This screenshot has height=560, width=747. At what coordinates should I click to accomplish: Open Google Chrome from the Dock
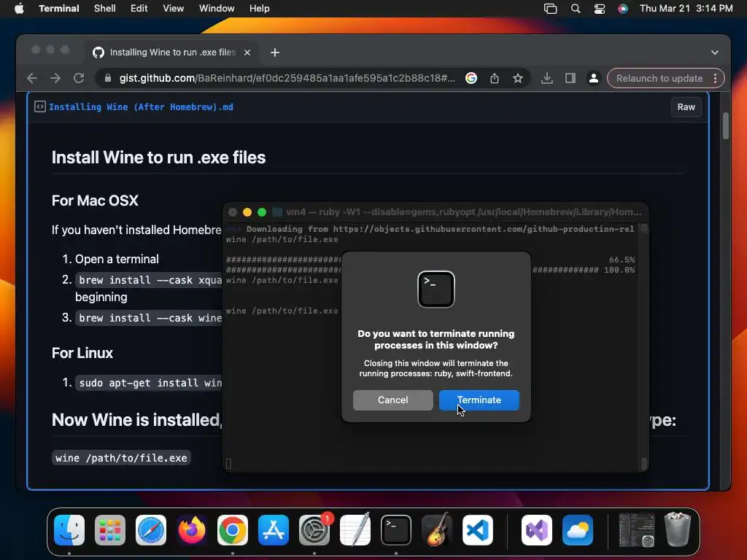[x=233, y=530]
